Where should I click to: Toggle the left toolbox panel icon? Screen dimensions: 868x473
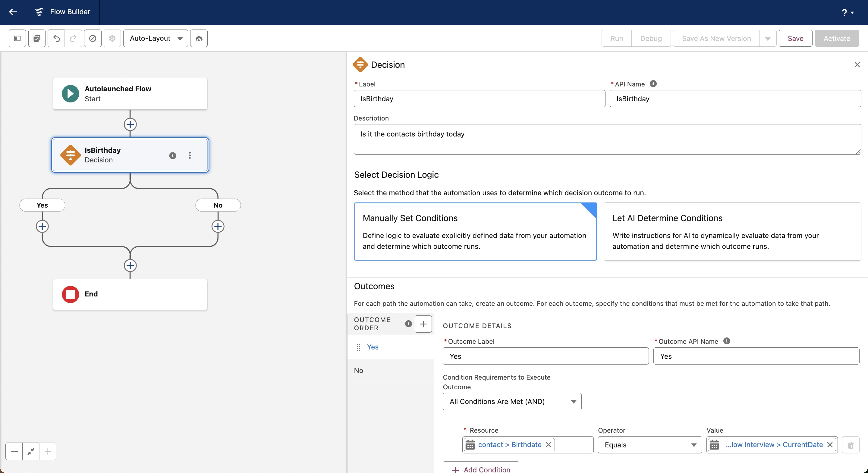[x=17, y=38]
